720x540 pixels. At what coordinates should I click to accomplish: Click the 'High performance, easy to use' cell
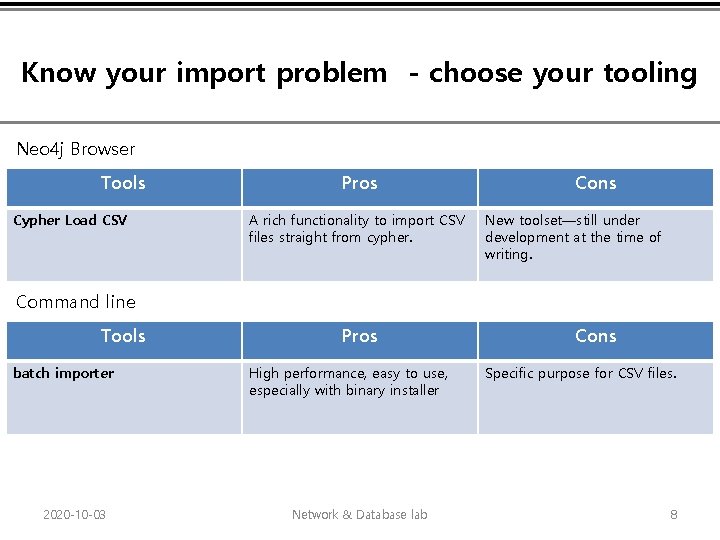coord(348,382)
